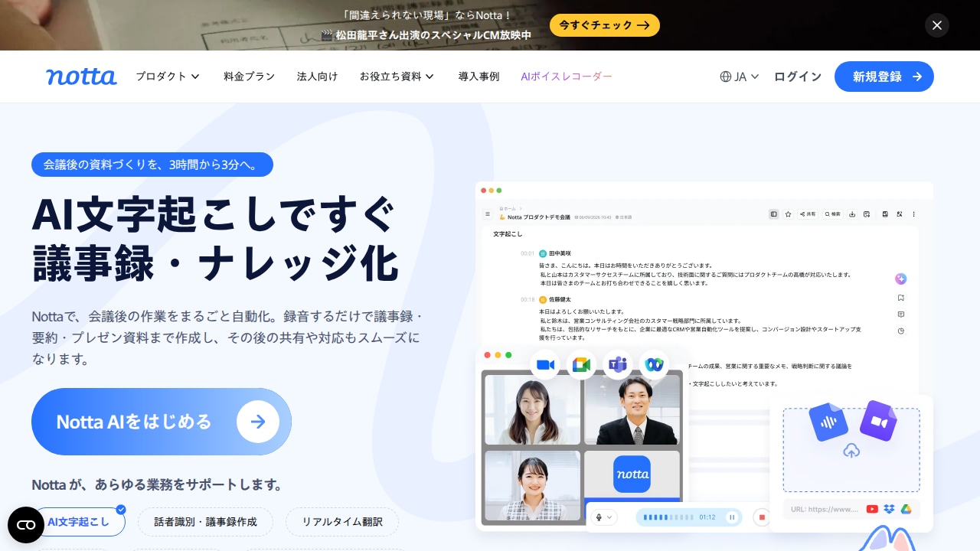980x551 pixels.
Task: Click the purple AI sparkle icon
Action: click(x=901, y=279)
